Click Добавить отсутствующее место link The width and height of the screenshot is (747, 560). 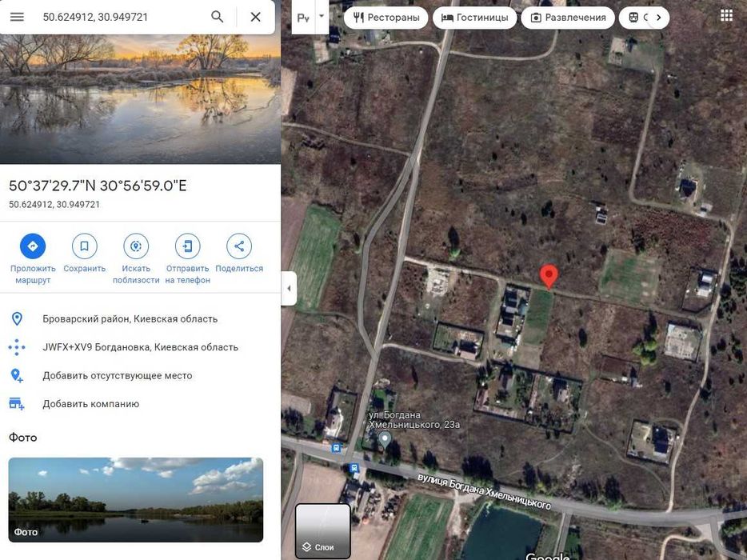118,375
